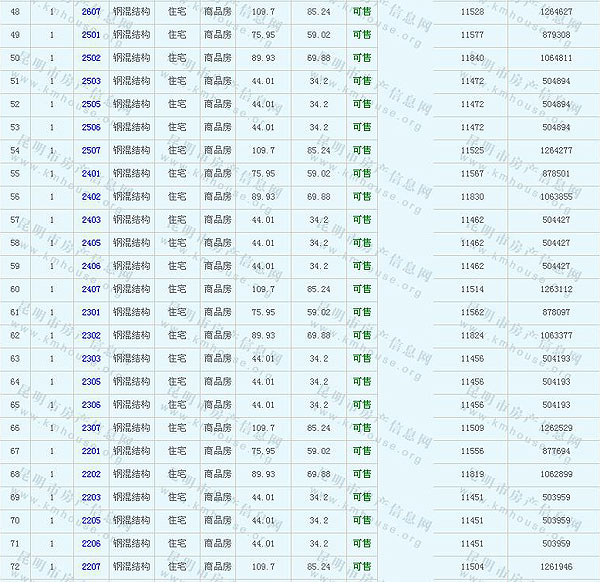Open the room 2301 link

[x=91, y=312]
